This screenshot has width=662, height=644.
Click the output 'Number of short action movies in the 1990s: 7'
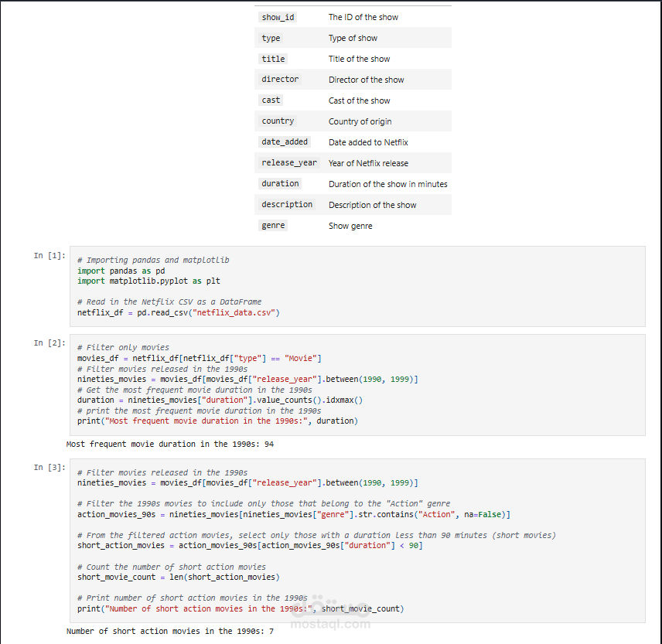170,632
